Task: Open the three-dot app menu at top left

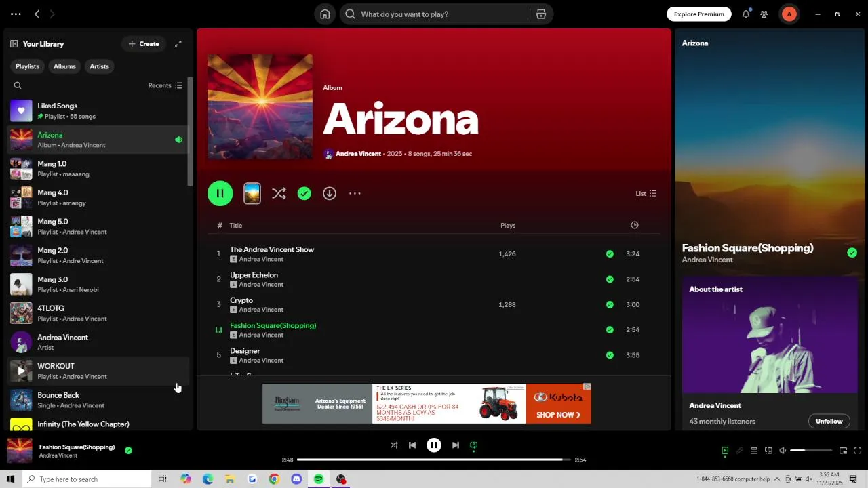Action: click(x=16, y=14)
